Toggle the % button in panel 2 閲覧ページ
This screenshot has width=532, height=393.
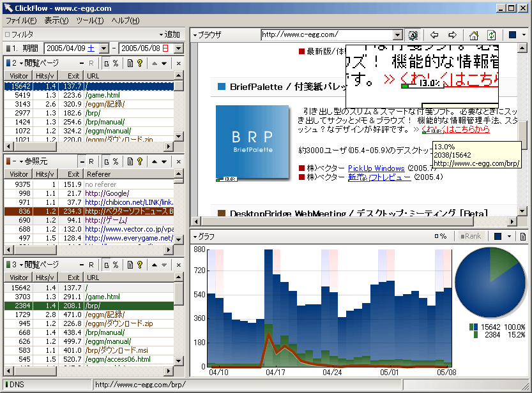[116, 63]
